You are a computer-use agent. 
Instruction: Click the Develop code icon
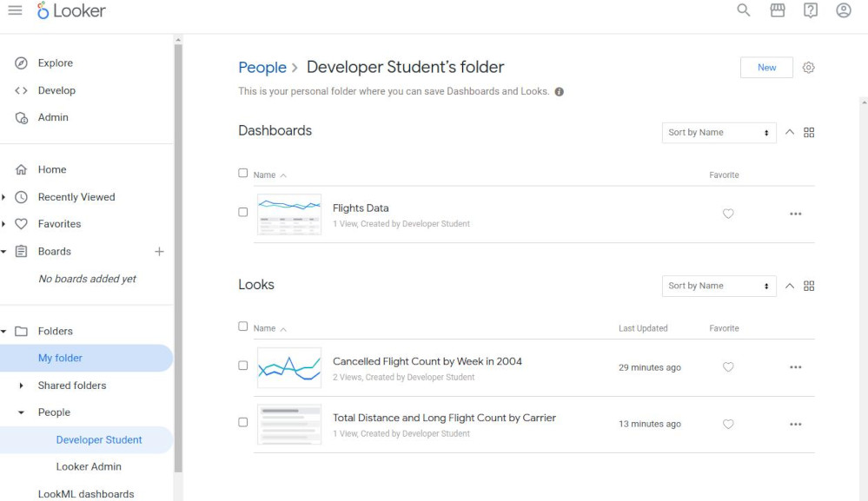click(x=21, y=90)
